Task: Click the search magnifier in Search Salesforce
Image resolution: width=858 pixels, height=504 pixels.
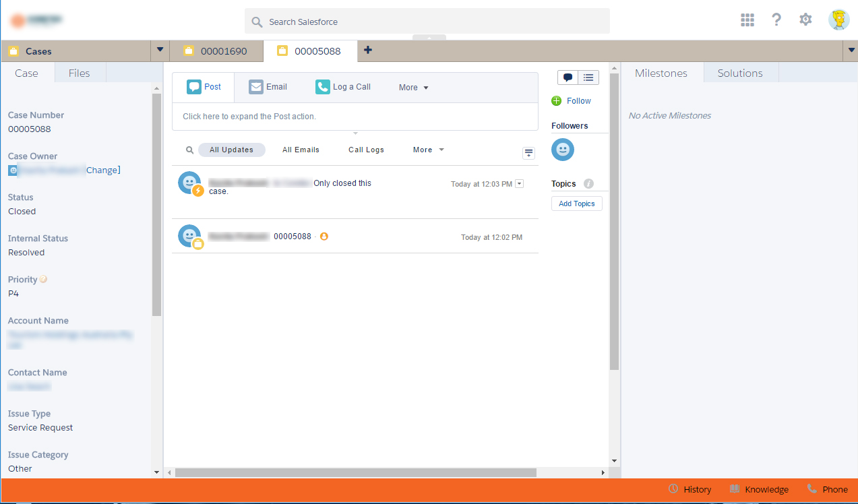Action: [256, 22]
